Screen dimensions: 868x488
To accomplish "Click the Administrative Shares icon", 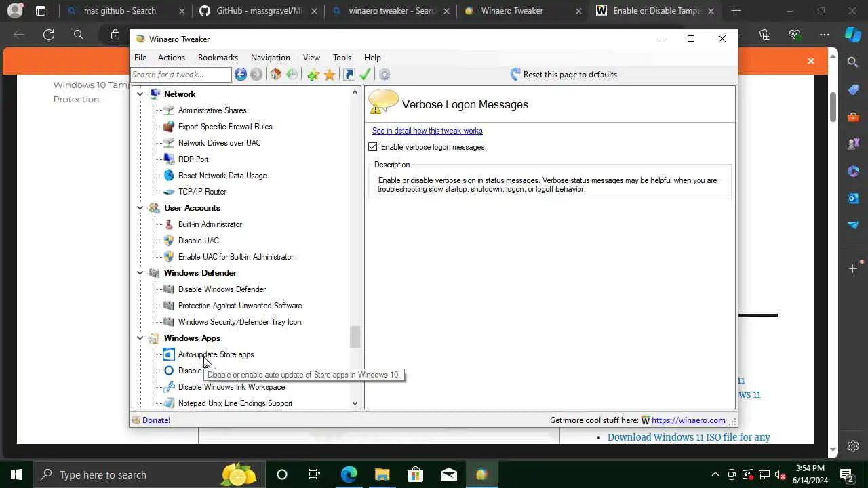I will tap(169, 110).
